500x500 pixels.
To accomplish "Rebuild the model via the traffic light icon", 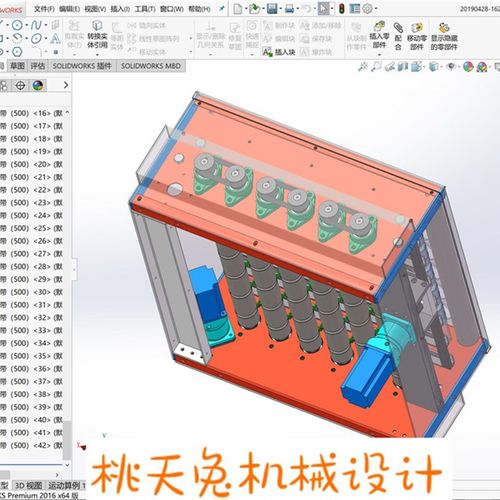I will [341, 9].
